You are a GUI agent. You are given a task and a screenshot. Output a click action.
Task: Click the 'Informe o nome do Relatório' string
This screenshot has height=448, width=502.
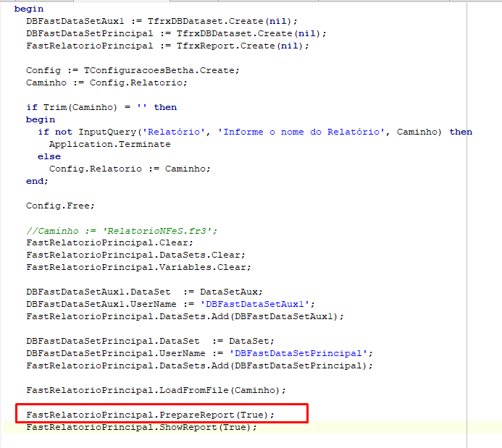pyautogui.click(x=301, y=132)
